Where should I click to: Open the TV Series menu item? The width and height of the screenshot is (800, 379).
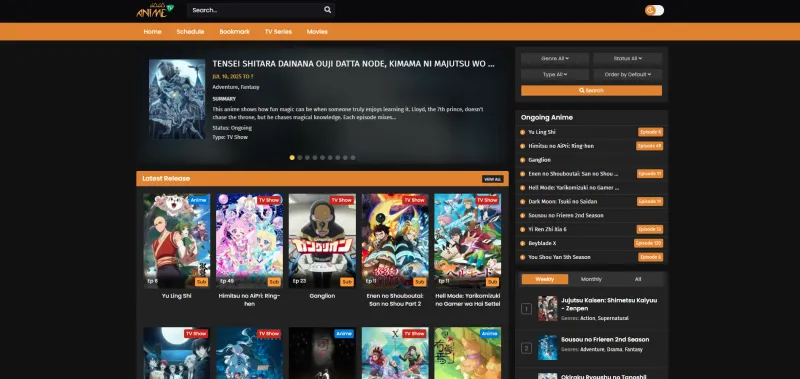278,32
